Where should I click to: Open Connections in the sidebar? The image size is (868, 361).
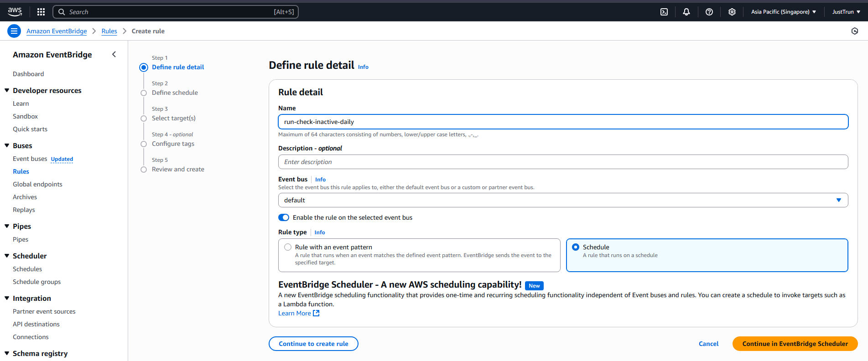pos(31,337)
